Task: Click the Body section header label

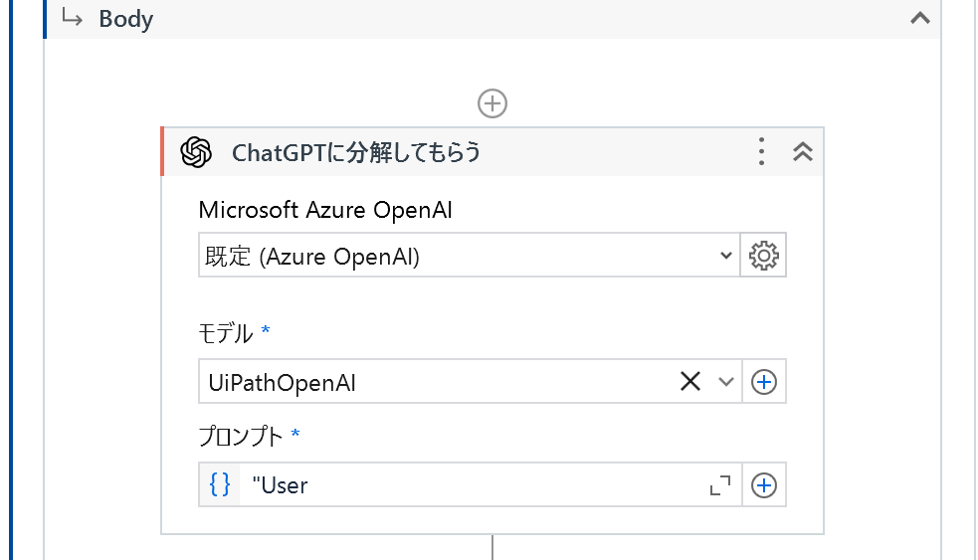Action: [126, 19]
